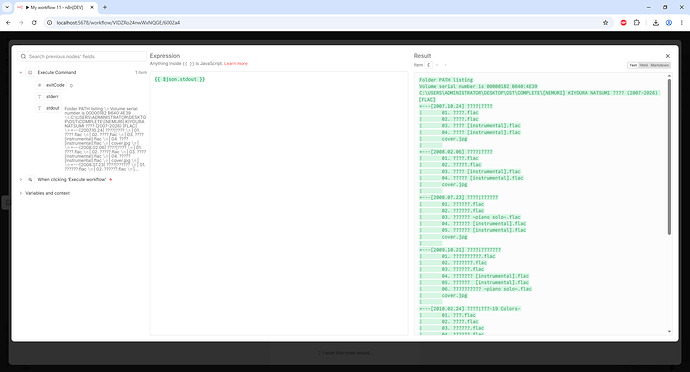Image resolution: width=690 pixels, height=372 pixels.
Task: Click '03. ?????? ~piano solo~.flac' line
Action: click(481, 217)
